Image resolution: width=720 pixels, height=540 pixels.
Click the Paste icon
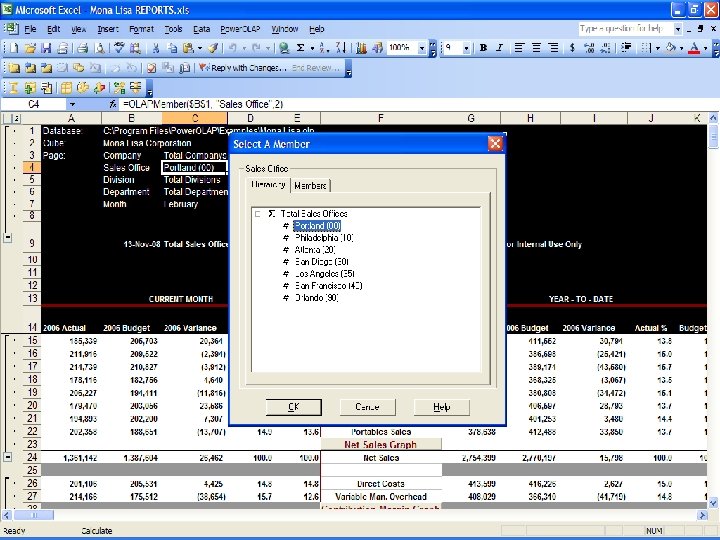[x=188, y=48]
